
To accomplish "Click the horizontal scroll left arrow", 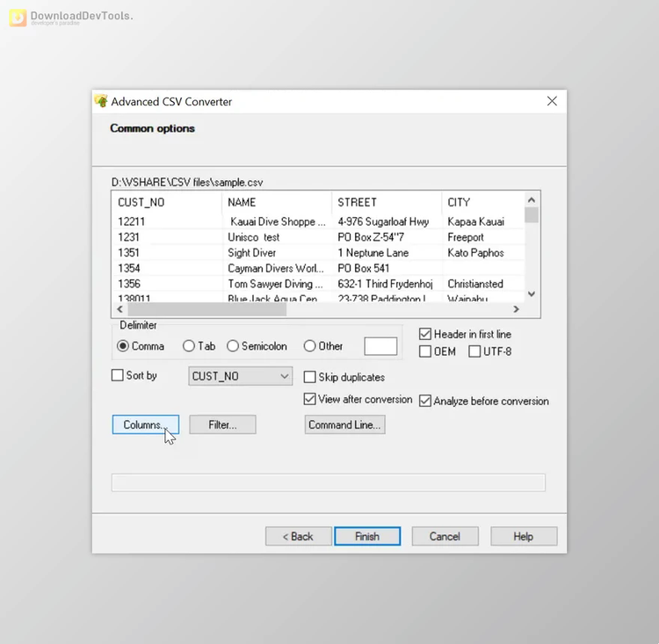I will 119,309.
